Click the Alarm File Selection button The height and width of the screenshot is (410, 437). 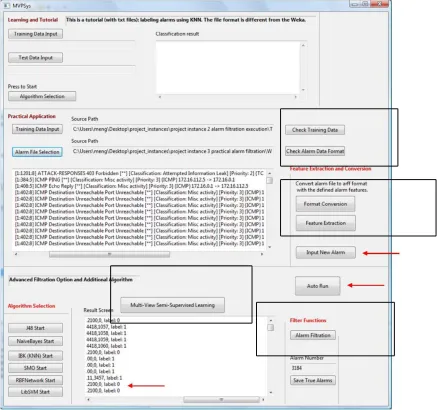[x=37, y=152]
